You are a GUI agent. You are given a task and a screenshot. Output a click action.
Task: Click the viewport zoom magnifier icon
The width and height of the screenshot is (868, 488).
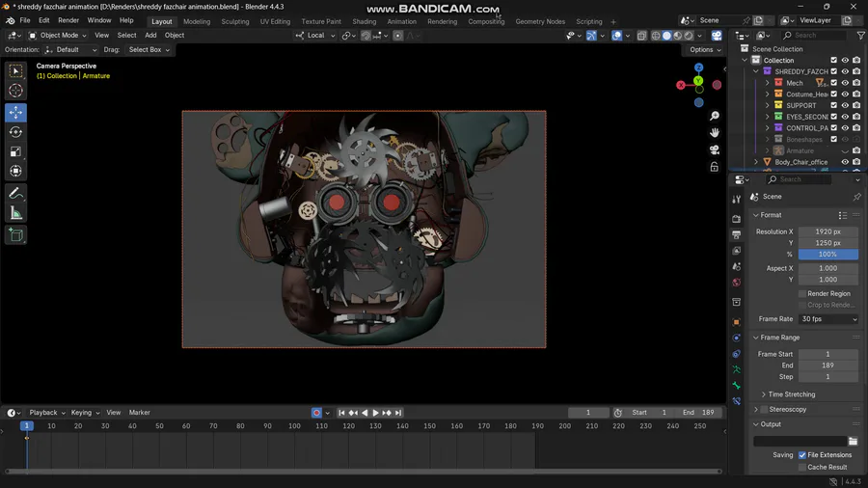tap(715, 116)
